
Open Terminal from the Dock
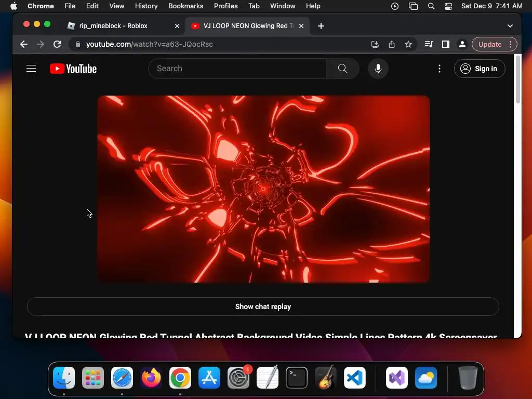coord(297,378)
